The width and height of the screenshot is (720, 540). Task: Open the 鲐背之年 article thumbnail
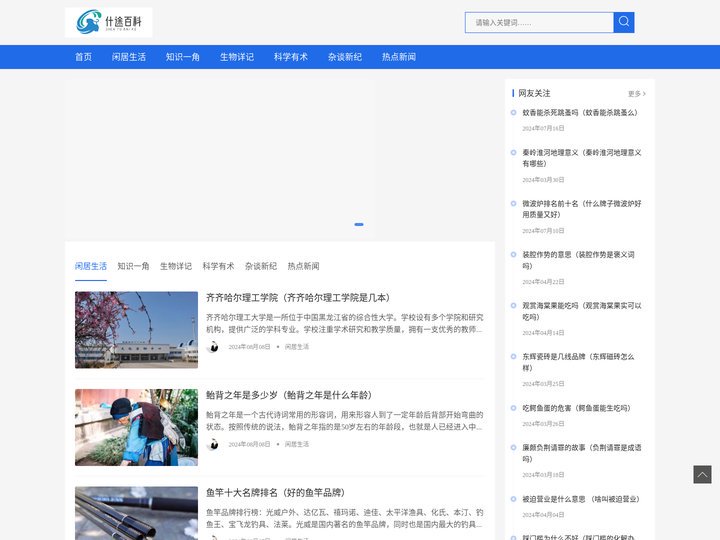coord(136,428)
